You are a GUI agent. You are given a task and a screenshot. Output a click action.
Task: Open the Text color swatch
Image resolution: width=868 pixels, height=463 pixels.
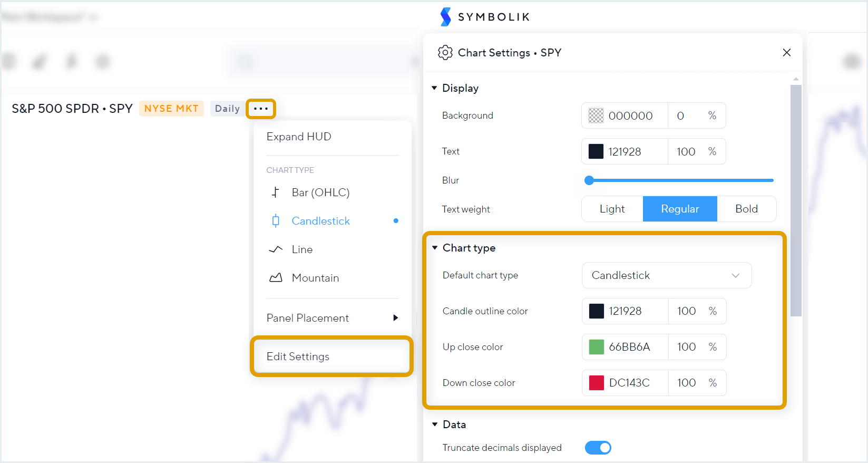click(596, 151)
